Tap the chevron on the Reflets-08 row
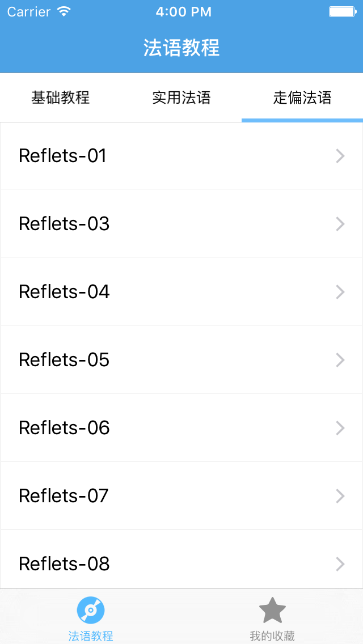Viewport: 363px width, 644px height. (340, 564)
